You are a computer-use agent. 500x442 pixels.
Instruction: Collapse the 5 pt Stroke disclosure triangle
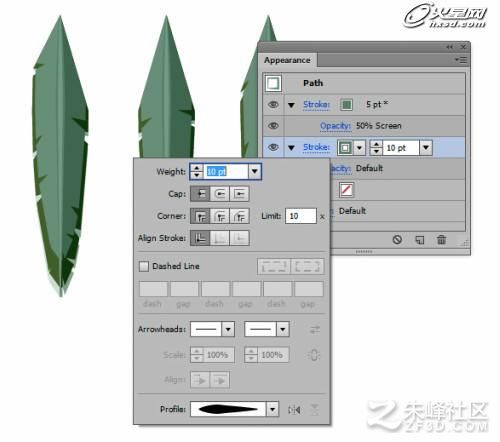(x=291, y=105)
